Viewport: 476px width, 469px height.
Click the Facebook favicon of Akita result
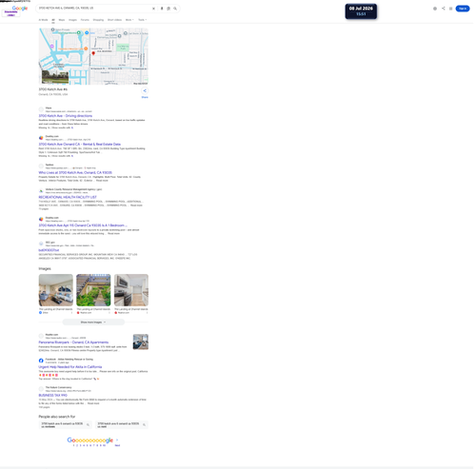click(x=41, y=361)
